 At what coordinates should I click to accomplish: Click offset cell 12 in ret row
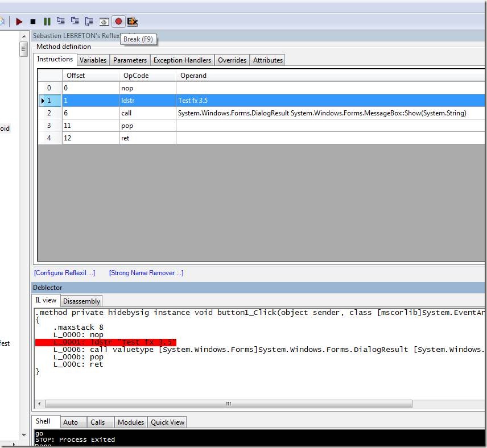(x=90, y=138)
